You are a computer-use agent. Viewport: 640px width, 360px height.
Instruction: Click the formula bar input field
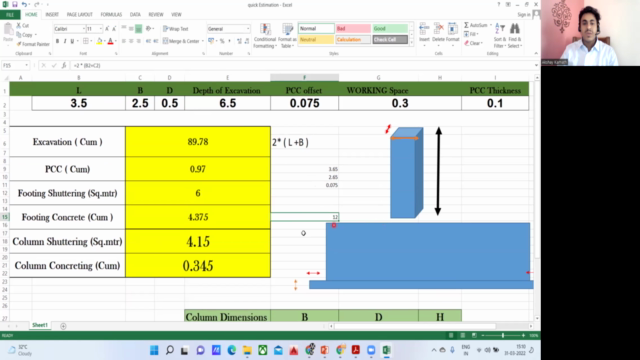(302, 65)
